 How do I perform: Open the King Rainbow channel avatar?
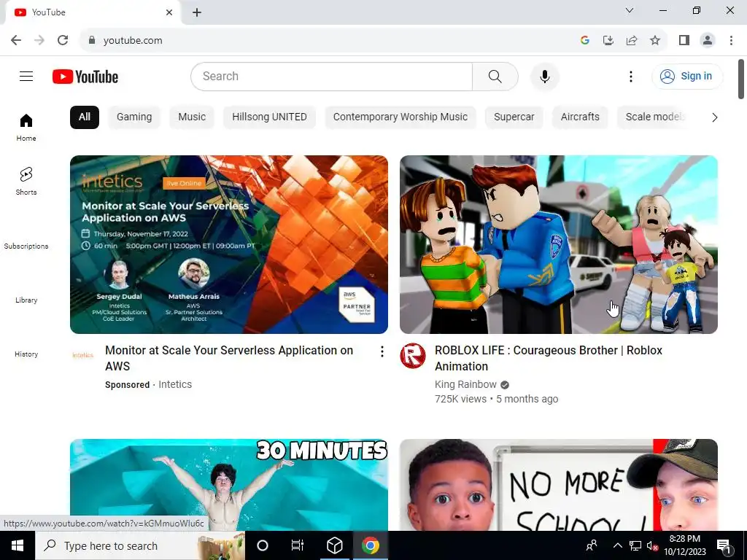[x=413, y=356]
